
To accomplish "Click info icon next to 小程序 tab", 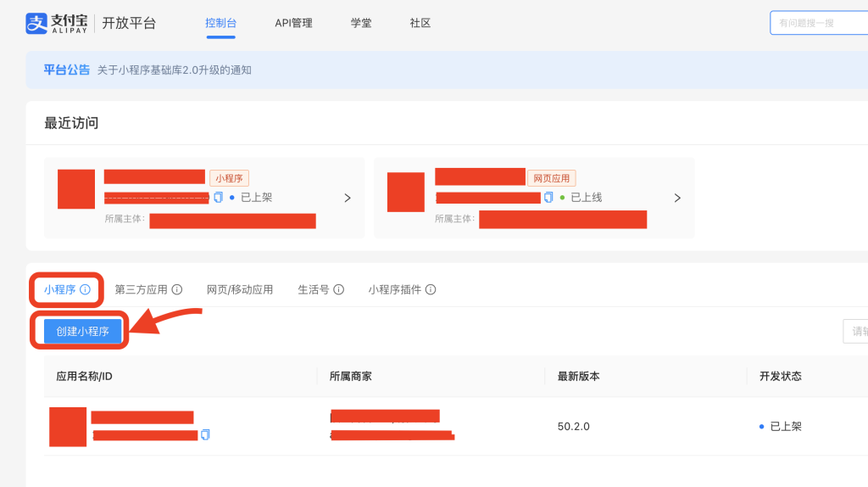I will tap(85, 289).
